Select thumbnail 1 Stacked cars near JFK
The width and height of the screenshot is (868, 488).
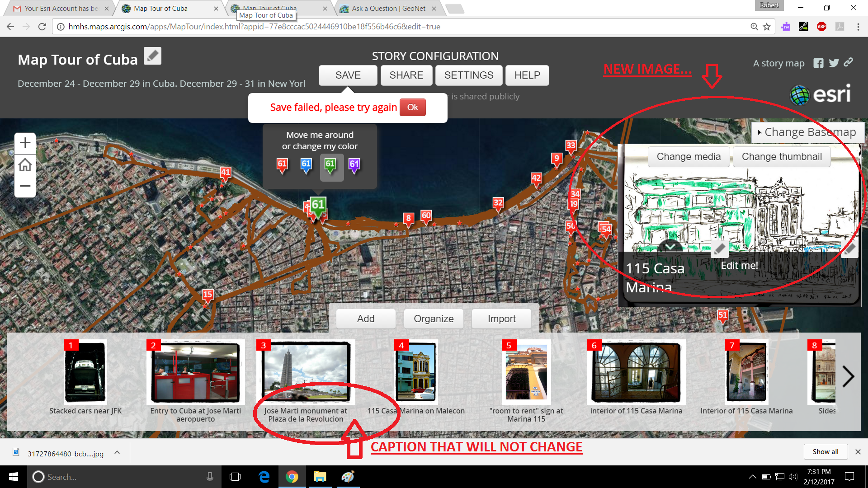(85, 371)
